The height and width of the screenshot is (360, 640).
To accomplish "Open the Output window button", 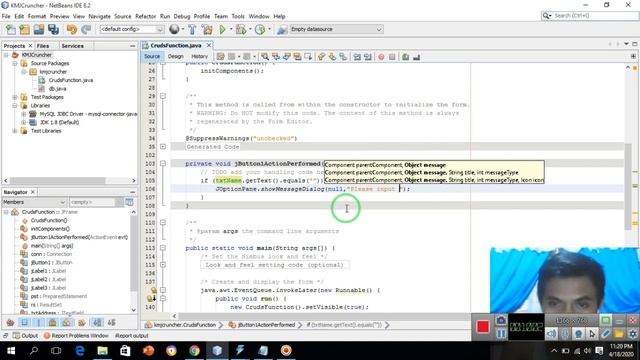I will [25, 336].
